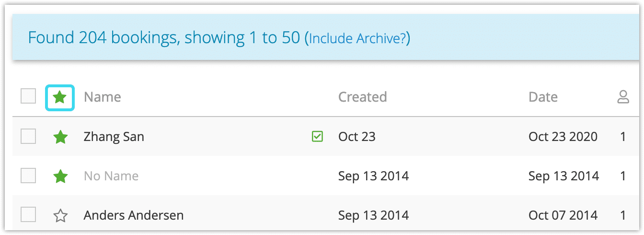The height and width of the screenshot is (235, 644).
Task: Open the No Name booking
Action: point(111,176)
